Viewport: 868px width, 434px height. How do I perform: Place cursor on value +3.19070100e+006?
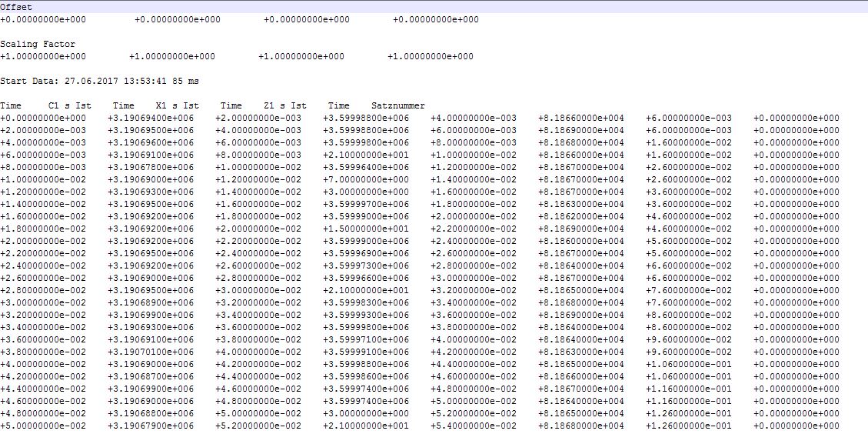point(151,352)
